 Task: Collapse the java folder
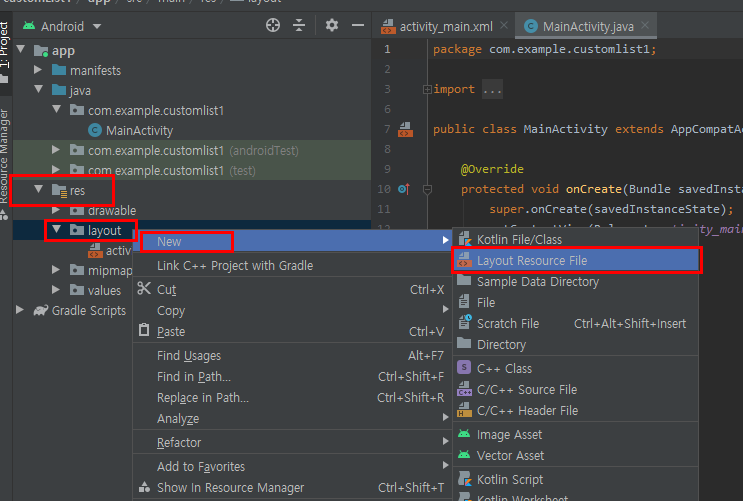(x=39, y=89)
